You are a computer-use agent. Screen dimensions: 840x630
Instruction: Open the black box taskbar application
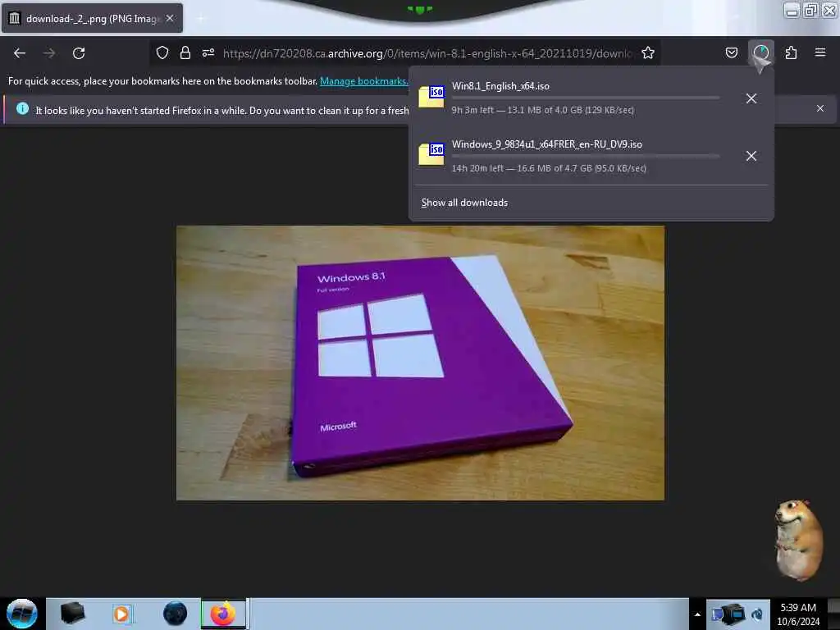73,614
